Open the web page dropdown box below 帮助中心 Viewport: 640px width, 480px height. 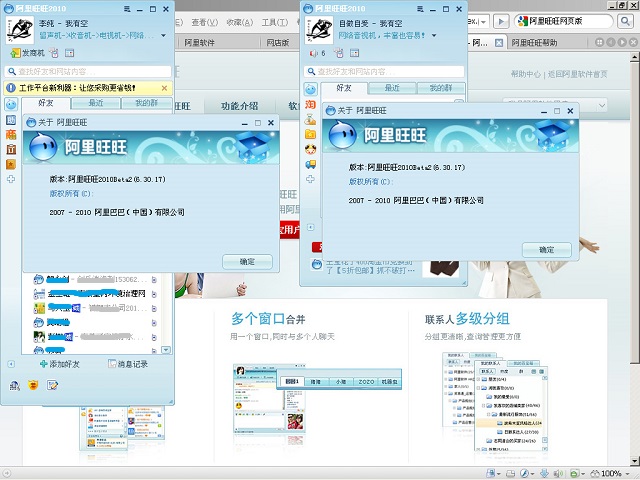coord(555,105)
